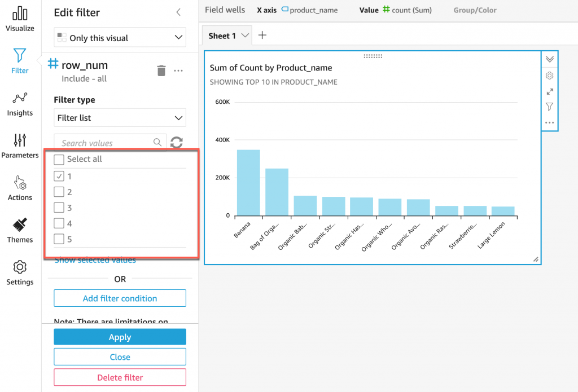The image size is (578, 392).
Task: Click the Search values field
Action: click(x=104, y=143)
